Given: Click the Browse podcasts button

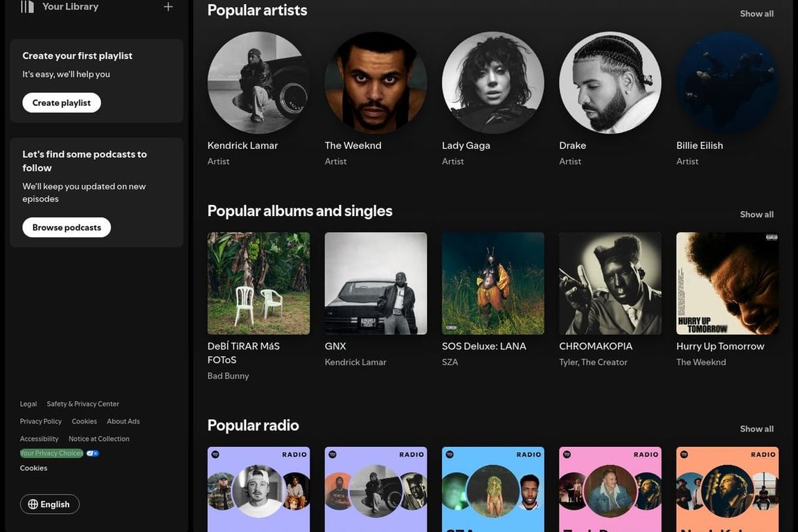Looking at the screenshot, I should coord(66,227).
